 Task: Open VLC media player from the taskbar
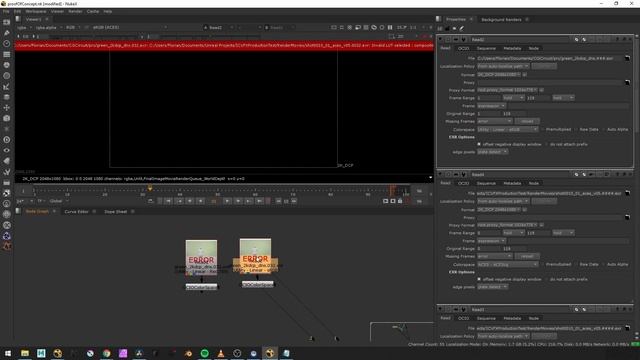(x=221, y=353)
